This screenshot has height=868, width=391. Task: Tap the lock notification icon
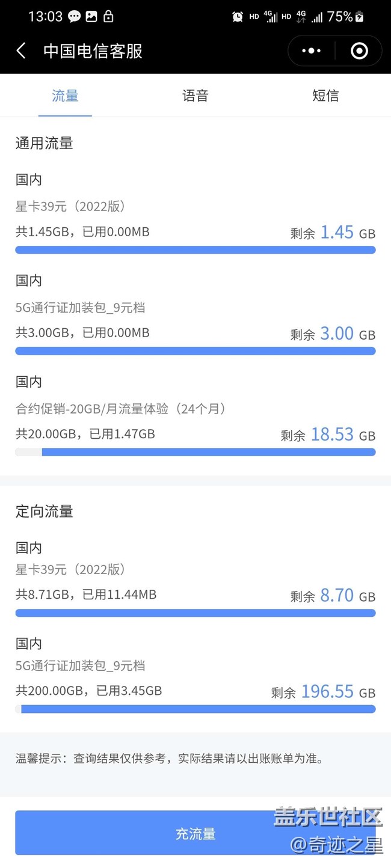(108, 17)
